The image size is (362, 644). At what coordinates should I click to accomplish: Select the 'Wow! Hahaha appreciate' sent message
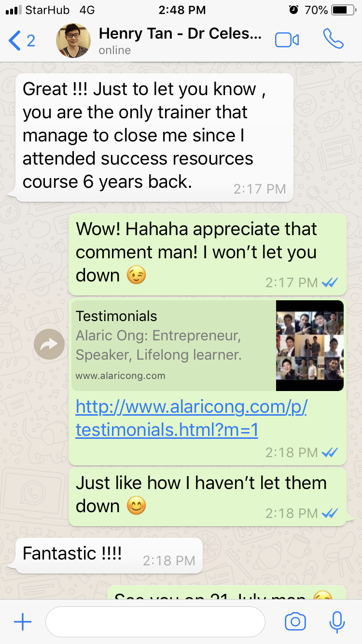click(x=208, y=254)
